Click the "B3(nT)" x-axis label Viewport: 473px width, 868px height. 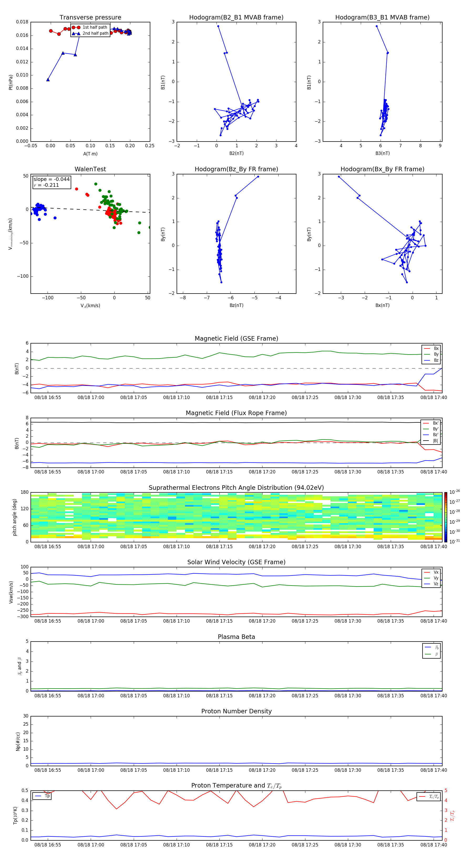tap(382, 153)
